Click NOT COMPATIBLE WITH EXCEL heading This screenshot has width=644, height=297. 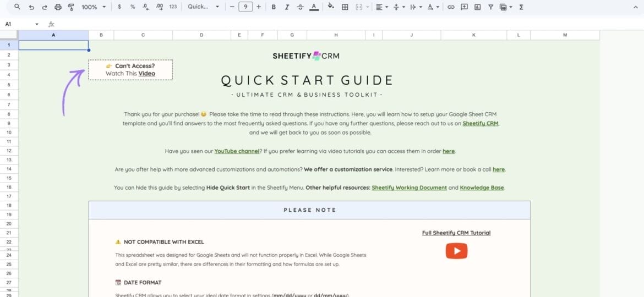coord(164,242)
